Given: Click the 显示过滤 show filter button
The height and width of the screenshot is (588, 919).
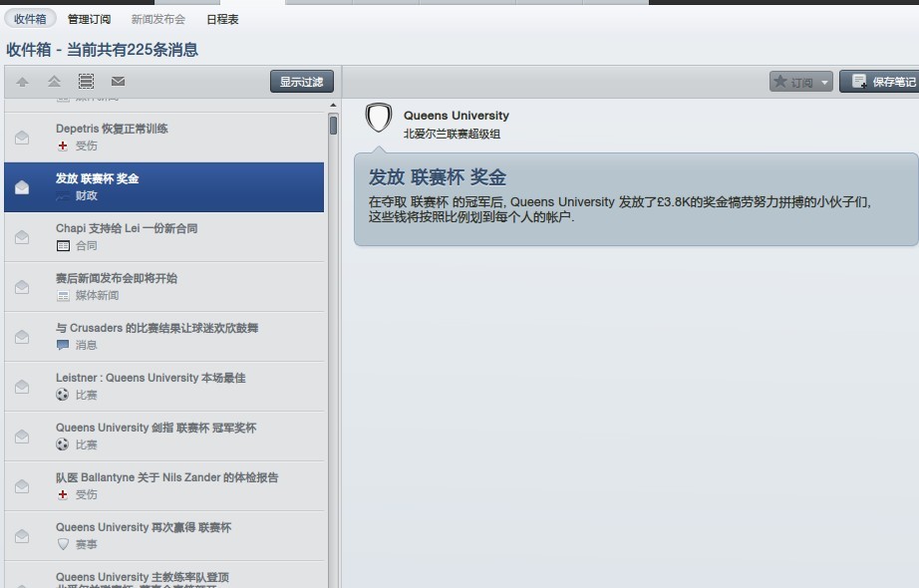Looking at the screenshot, I should pos(302,82).
